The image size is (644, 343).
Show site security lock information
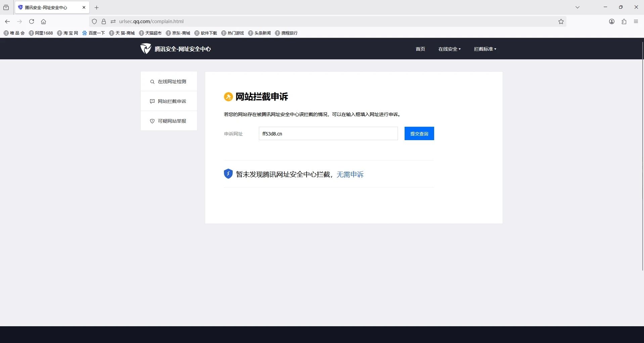(104, 21)
